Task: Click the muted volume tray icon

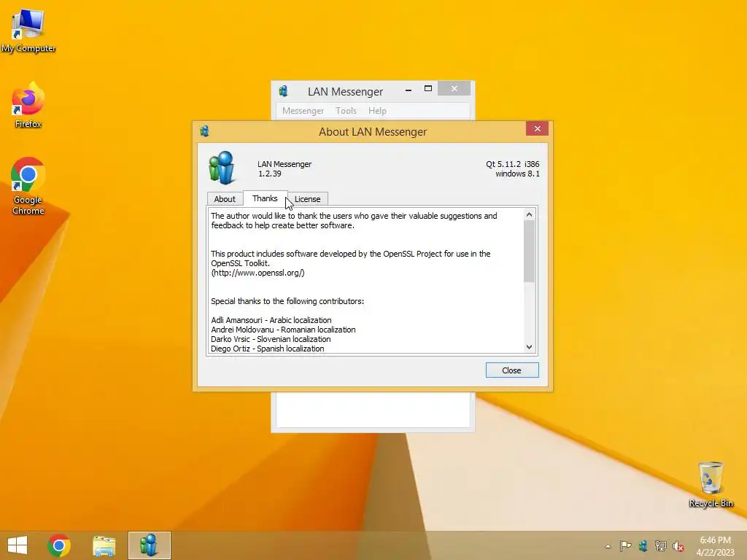Action: pos(678,546)
